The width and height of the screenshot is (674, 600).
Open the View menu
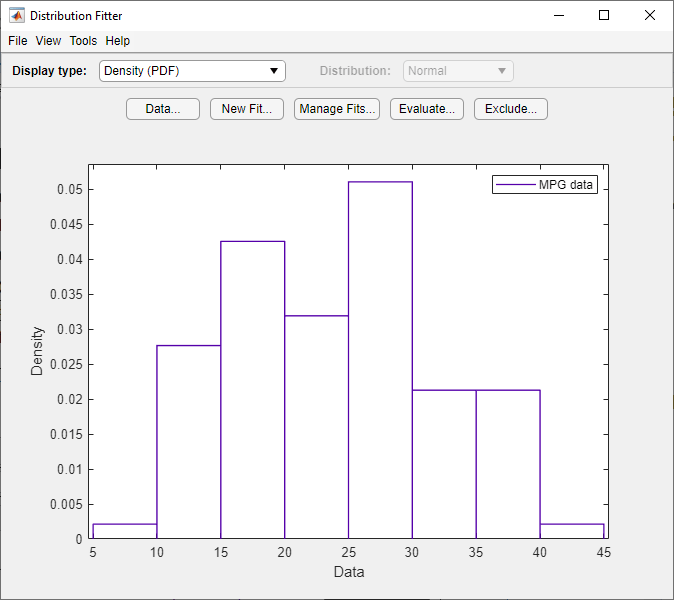click(48, 41)
